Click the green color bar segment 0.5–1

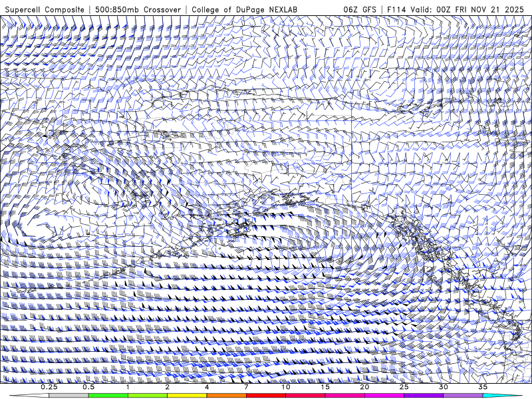pos(108,396)
